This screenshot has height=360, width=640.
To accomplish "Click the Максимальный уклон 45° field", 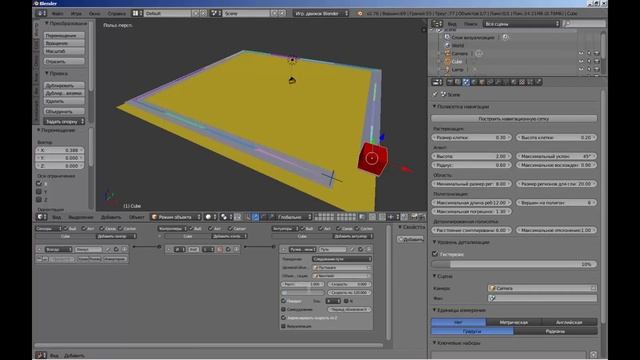I will click(556, 156).
